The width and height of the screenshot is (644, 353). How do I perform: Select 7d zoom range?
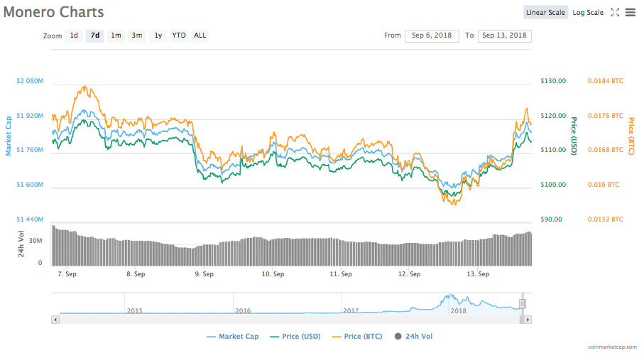(x=94, y=36)
